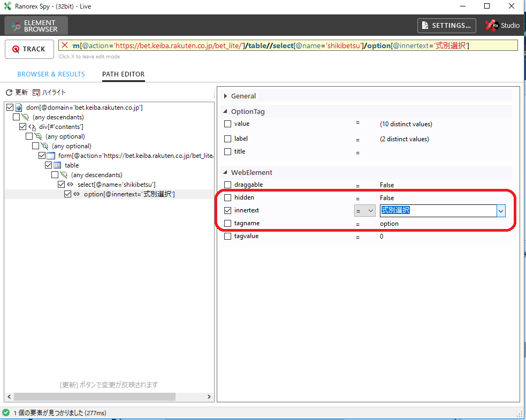
Task: Enable the tagvalue attribute checkbox
Action: pos(228,236)
